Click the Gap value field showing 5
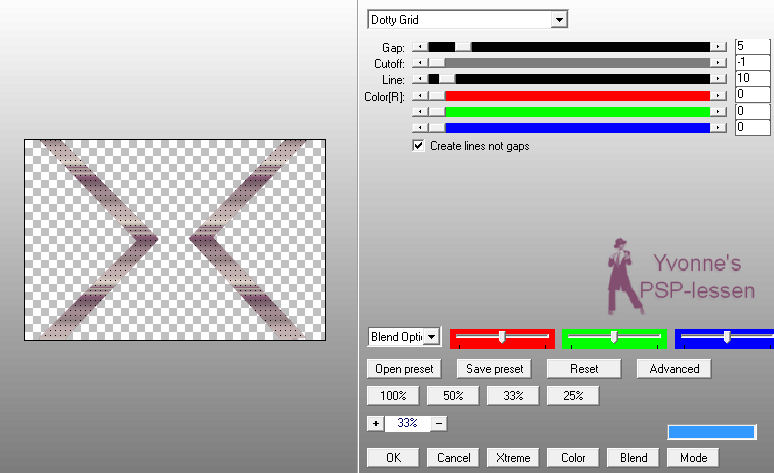 pos(752,46)
